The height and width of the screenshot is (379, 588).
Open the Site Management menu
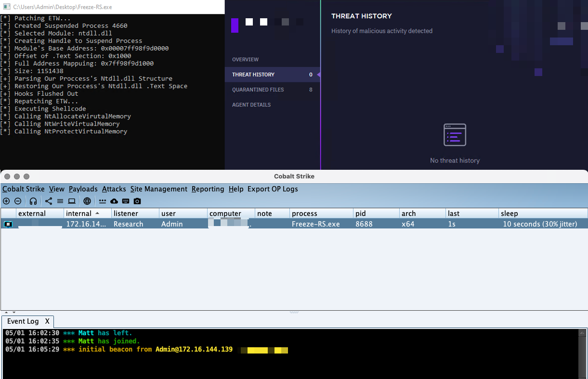coord(159,189)
